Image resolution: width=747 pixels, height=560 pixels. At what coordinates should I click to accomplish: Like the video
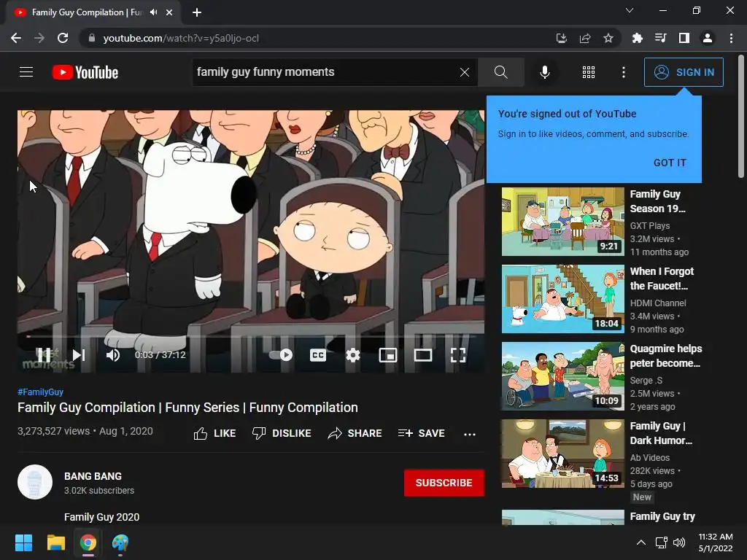[x=215, y=433]
